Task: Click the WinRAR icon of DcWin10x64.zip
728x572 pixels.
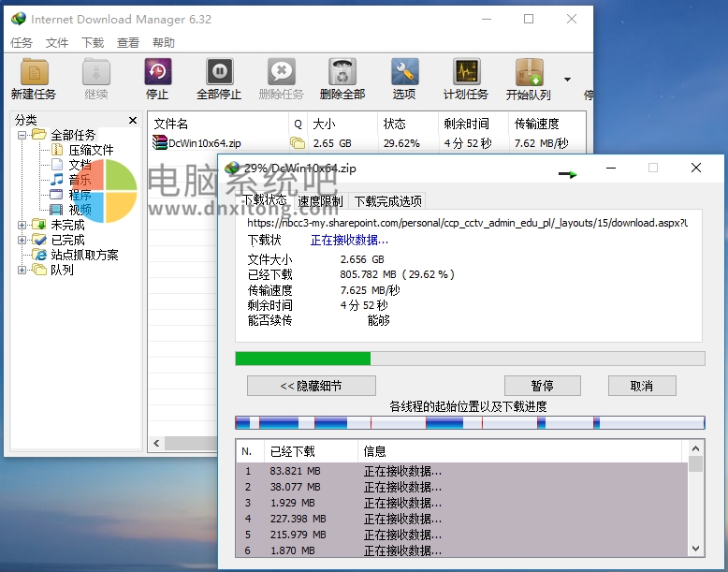Action: pos(159,142)
